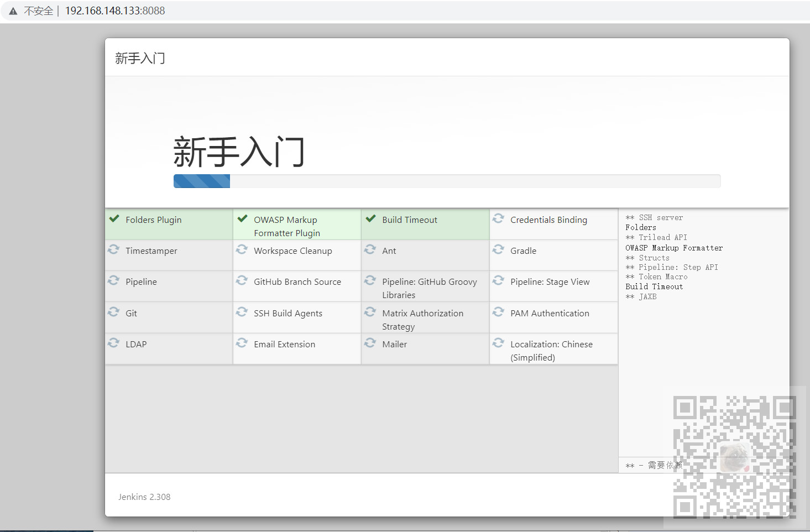Click the pending sync icon for Credentials Binding
This screenshot has width=810, height=532.
[498, 218]
